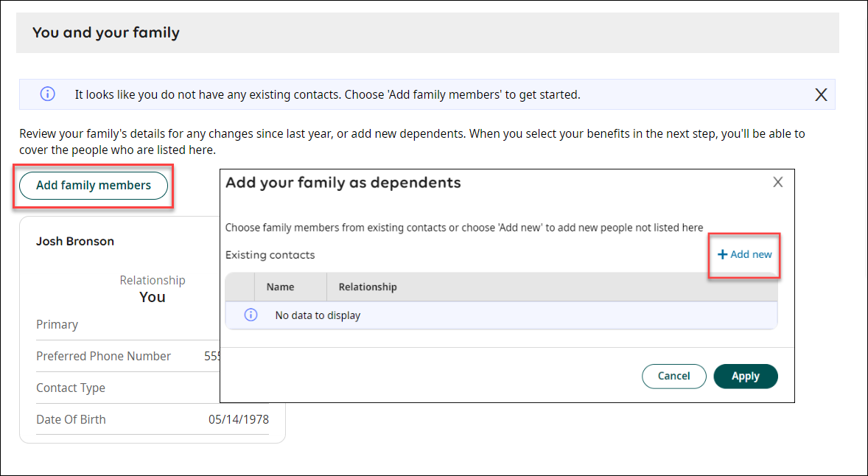The width and height of the screenshot is (868, 476).
Task: Click the Existing contacts label
Action: (270, 255)
